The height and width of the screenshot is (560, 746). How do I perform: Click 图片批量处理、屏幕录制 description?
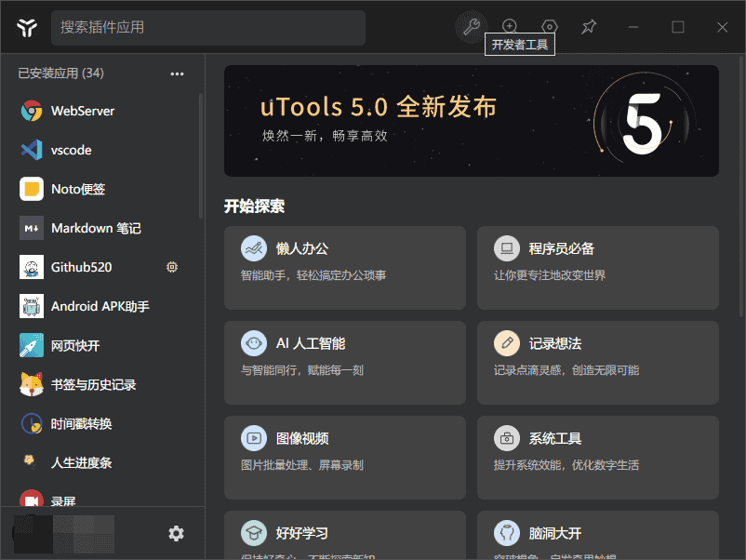click(x=302, y=465)
